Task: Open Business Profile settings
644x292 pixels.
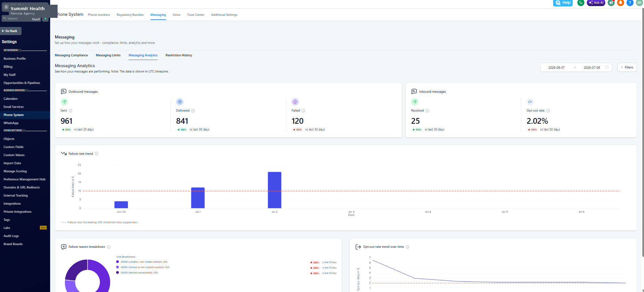Action: tap(14, 59)
